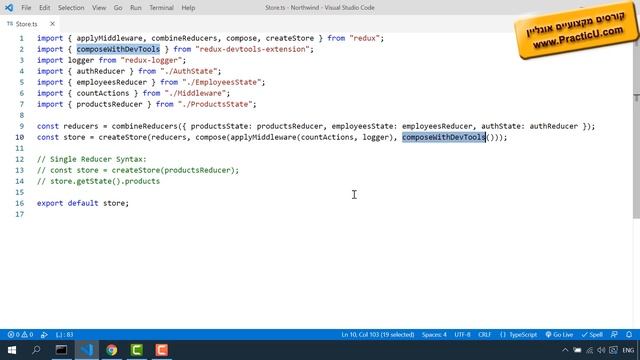Click line number 10 in gutter
Image resolution: width=640 pixels, height=360 pixels.
(20, 137)
